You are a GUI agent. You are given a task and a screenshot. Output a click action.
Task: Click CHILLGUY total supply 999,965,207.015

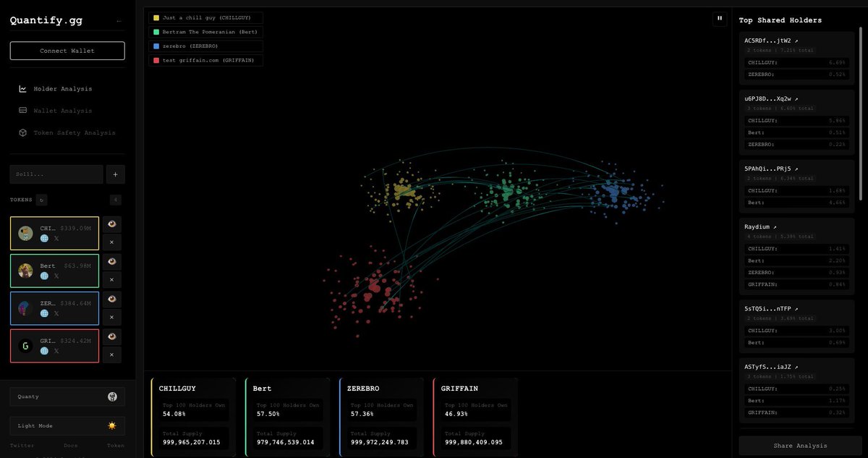(191, 442)
